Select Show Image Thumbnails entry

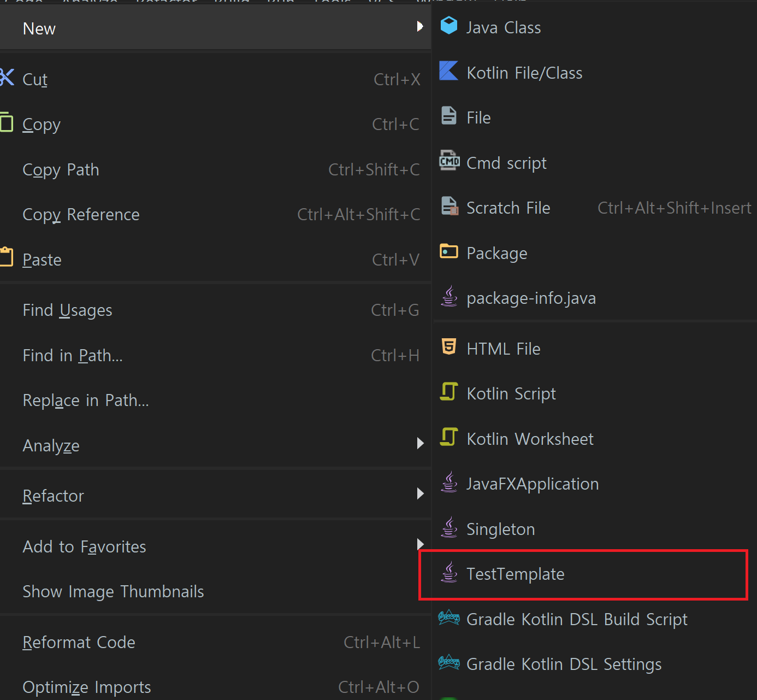click(215, 591)
